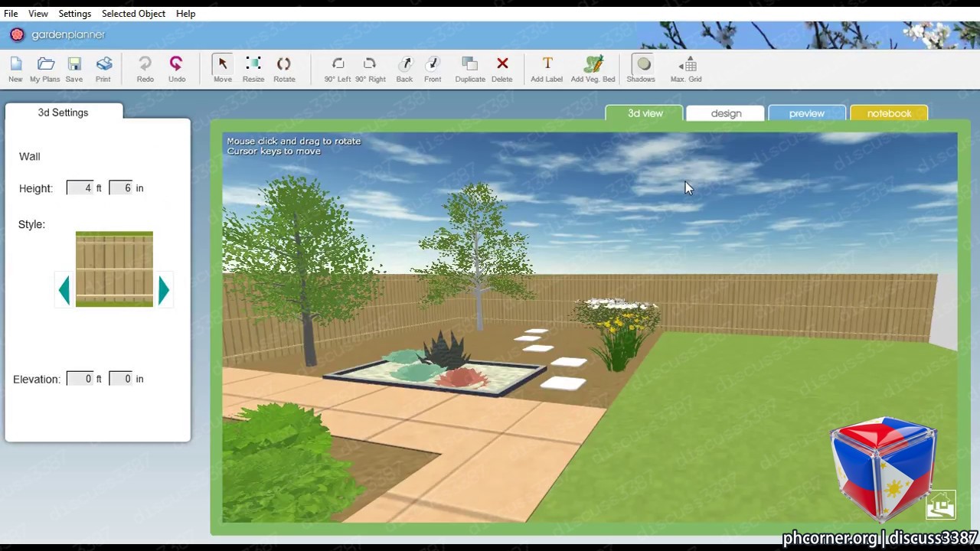Screen dimensions: 980x551
Task: Open the Help menu
Action: [x=185, y=14]
